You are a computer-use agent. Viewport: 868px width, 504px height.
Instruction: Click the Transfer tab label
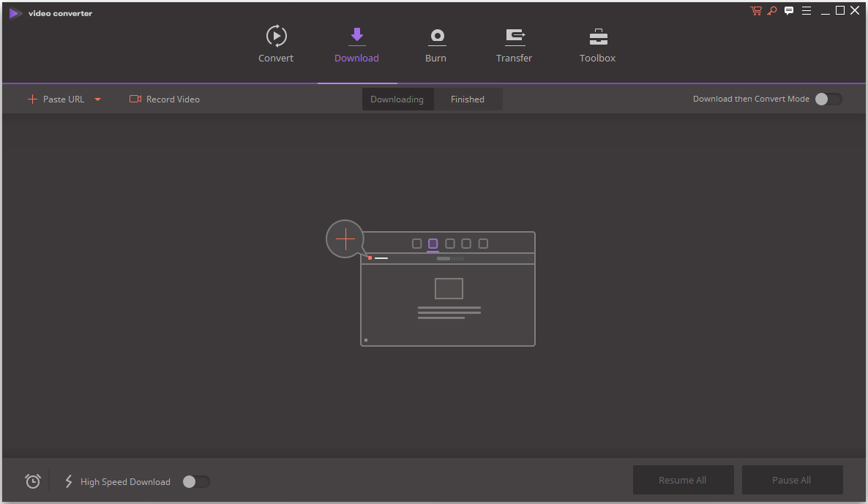514,58
